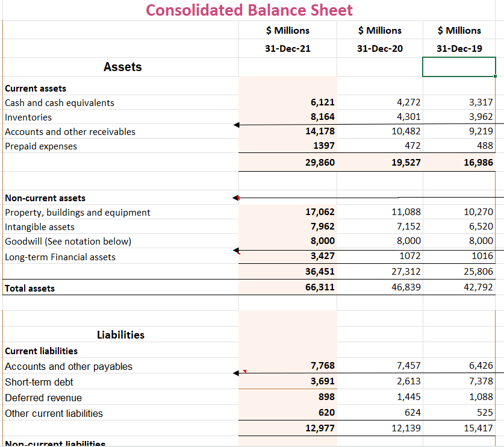Select short-term debt value 7,378
Viewport: 504px width, 447px height.
coord(481,381)
